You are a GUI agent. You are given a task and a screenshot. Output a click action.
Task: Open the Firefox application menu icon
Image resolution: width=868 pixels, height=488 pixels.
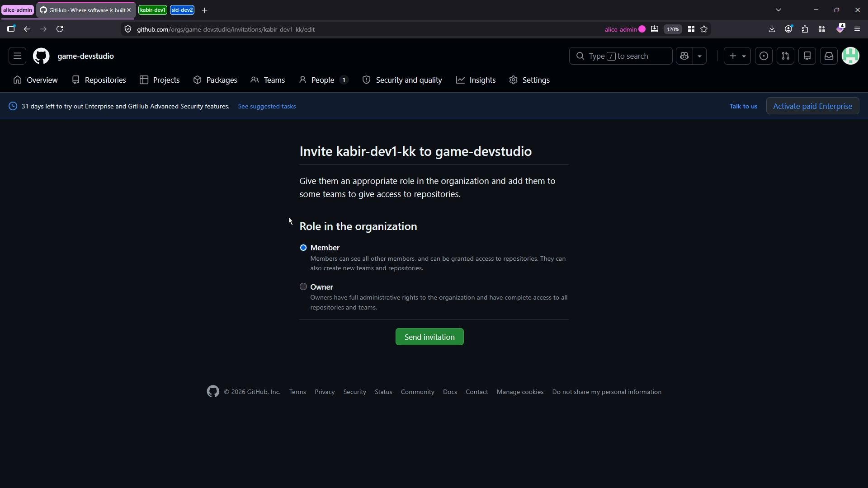click(857, 29)
